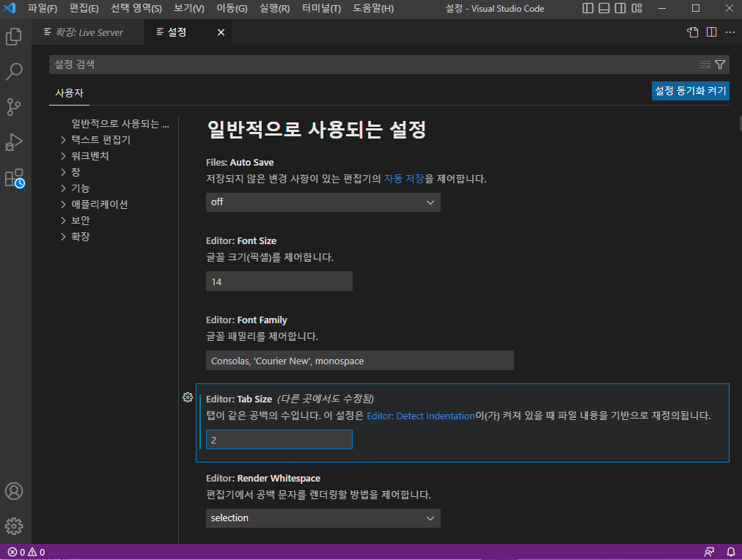Click the Tab Size input showing 2
Image resolution: width=742 pixels, height=560 pixels.
[279, 439]
